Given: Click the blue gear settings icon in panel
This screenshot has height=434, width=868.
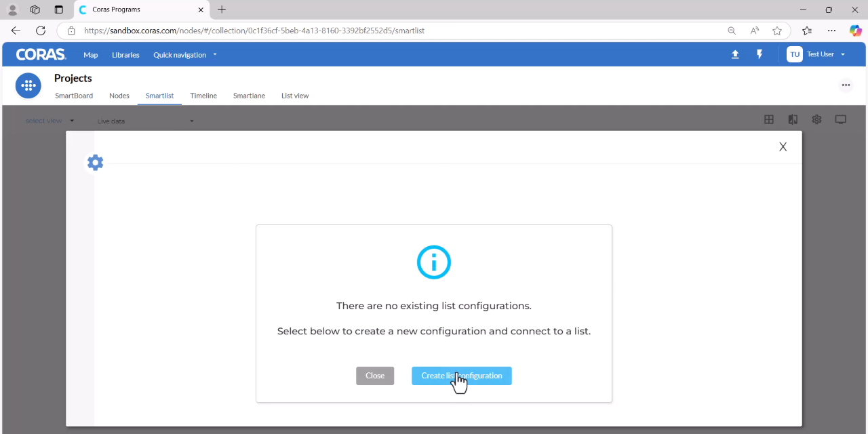Looking at the screenshot, I should 96,163.
